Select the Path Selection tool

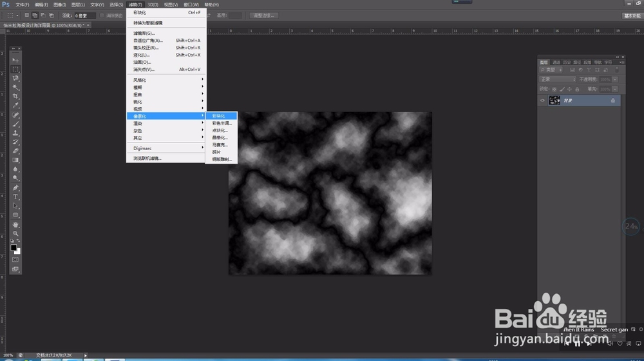click(x=15, y=206)
